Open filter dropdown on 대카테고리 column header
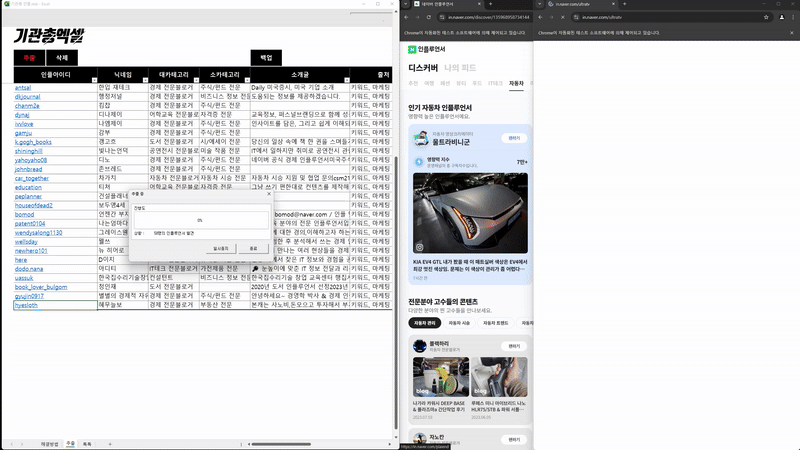 click(196, 80)
